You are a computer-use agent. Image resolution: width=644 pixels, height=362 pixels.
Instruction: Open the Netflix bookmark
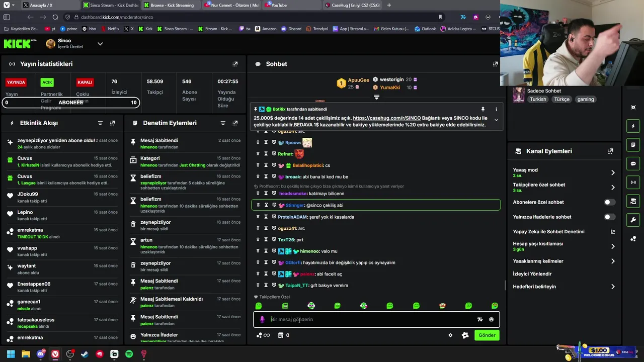tap(110, 29)
